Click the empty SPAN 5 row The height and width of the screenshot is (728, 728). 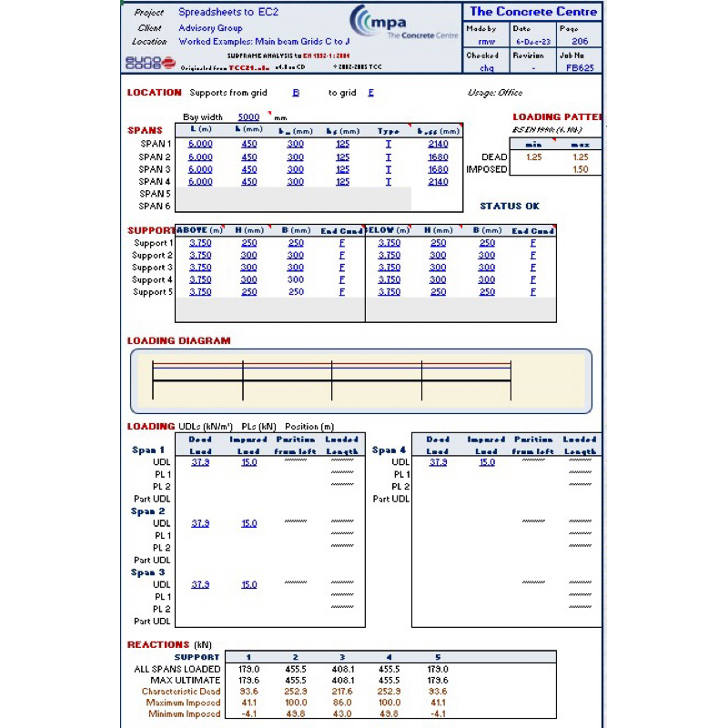point(293,194)
